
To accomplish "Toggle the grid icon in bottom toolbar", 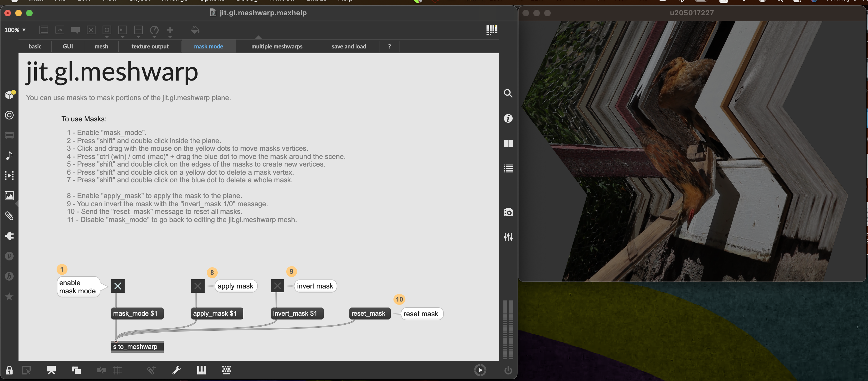I will pyautogui.click(x=117, y=370).
